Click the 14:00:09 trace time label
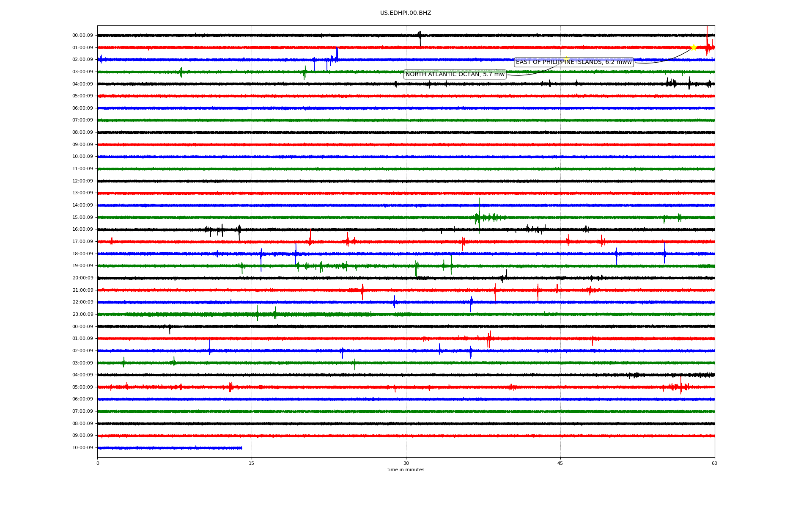Image resolution: width=812 pixels, height=508 pixels. click(x=82, y=205)
